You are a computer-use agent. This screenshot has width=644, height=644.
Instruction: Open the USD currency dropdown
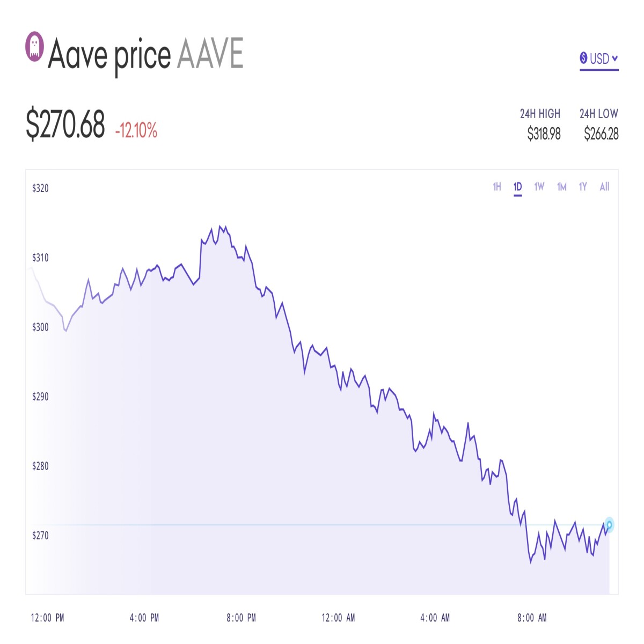[599, 58]
